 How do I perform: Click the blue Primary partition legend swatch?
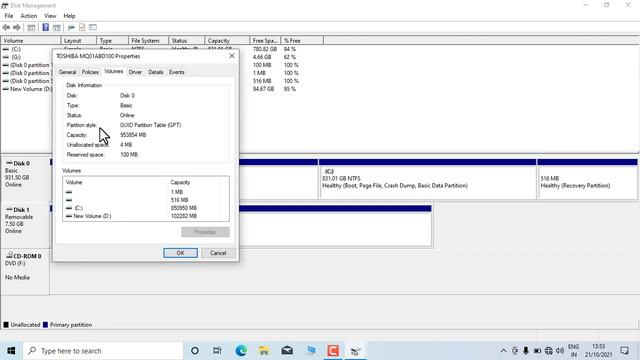click(45, 325)
